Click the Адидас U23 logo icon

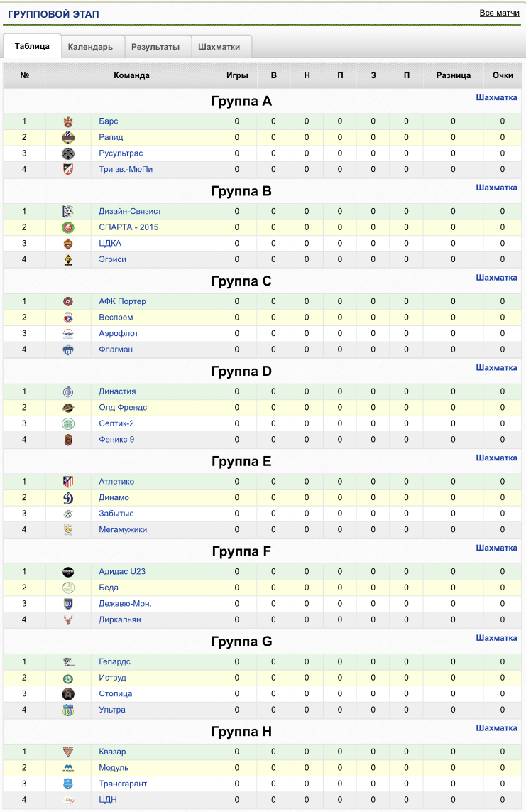(x=68, y=572)
